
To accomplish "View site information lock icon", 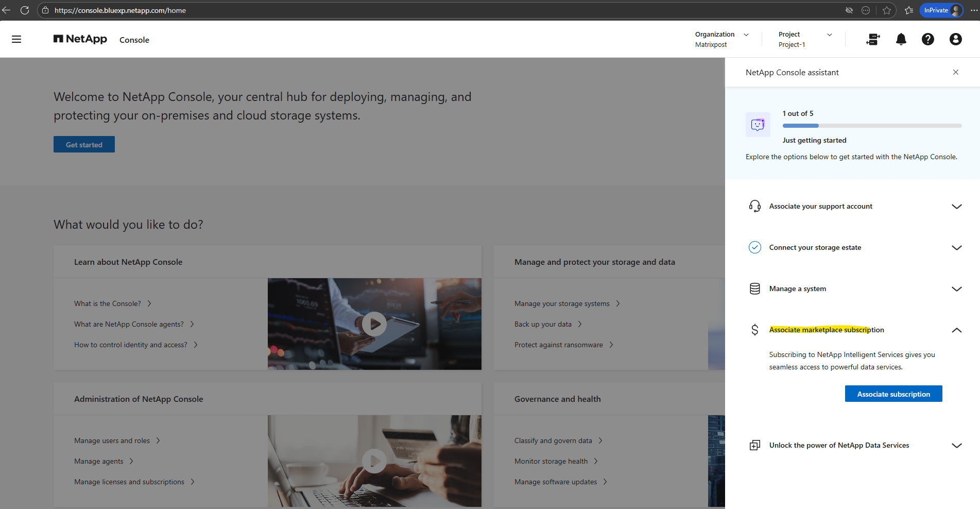I will 45,10.
